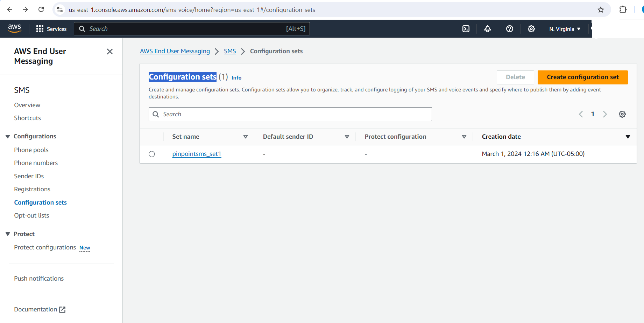Open Push notifications page

[x=39, y=279]
